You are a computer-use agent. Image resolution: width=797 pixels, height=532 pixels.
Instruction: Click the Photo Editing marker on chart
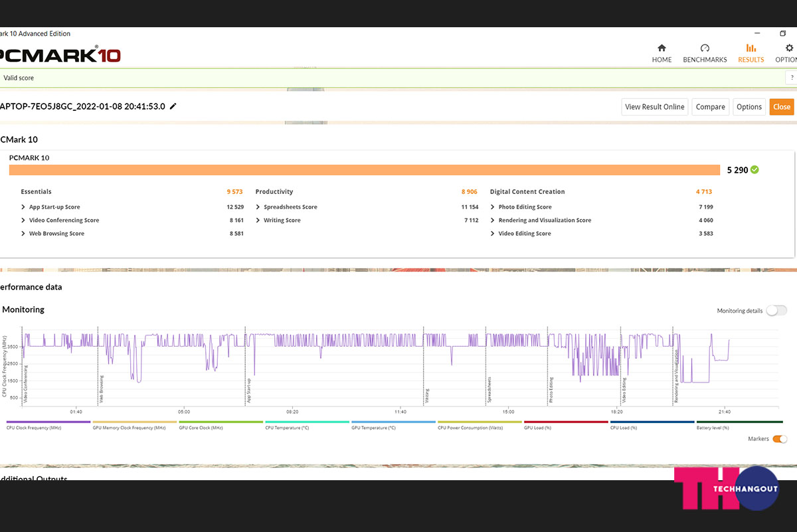pyautogui.click(x=551, y=391)
